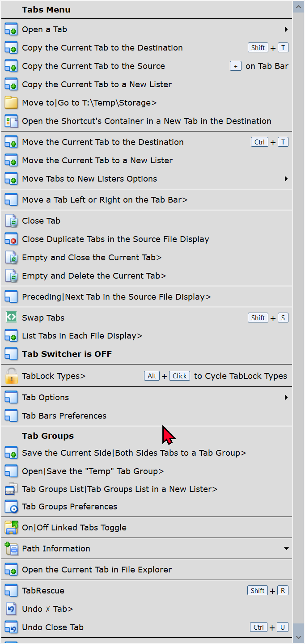The height and width of the screenshot is (644, 305).
Task: Choose Open the Current Tab in File Explorer
Action: pyautogui.click(x=97, y=570)
